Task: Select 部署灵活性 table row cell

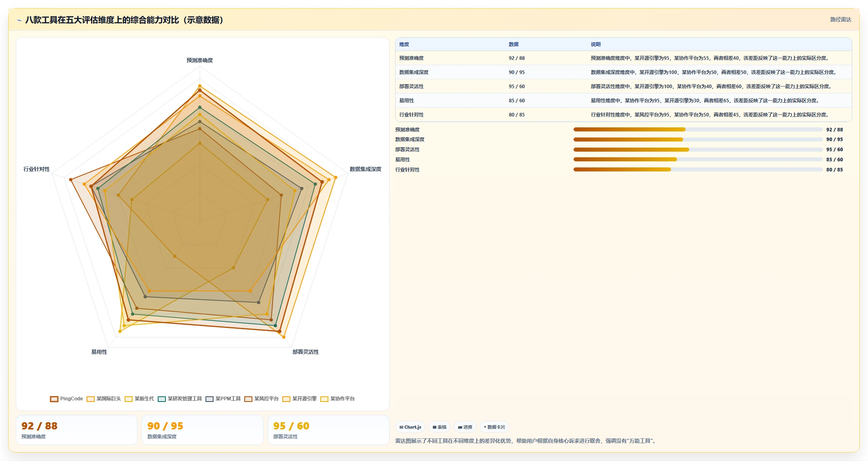Action: click(x=411, y=87)
